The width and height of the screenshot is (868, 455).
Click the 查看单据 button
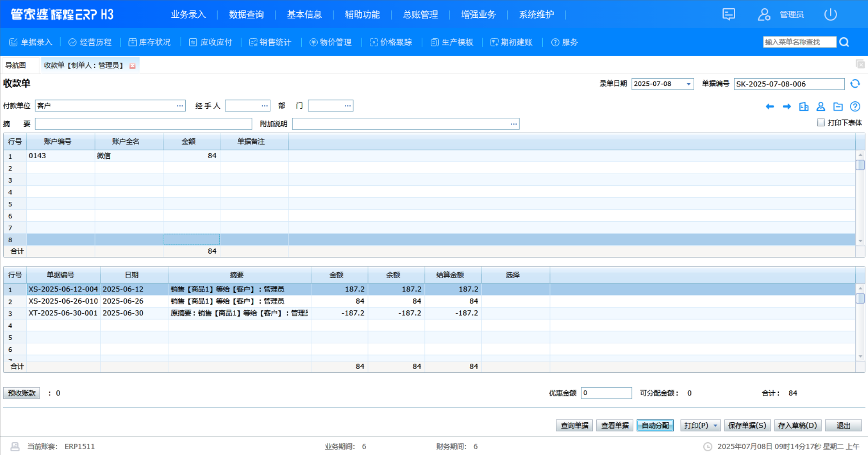click(615, 425)
